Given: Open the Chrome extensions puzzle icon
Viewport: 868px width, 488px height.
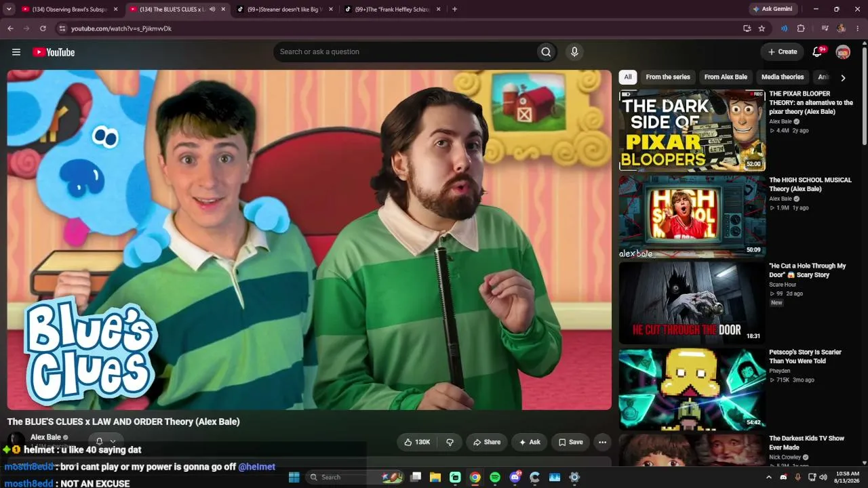Looking at the screenshot, I should (801, 28).
